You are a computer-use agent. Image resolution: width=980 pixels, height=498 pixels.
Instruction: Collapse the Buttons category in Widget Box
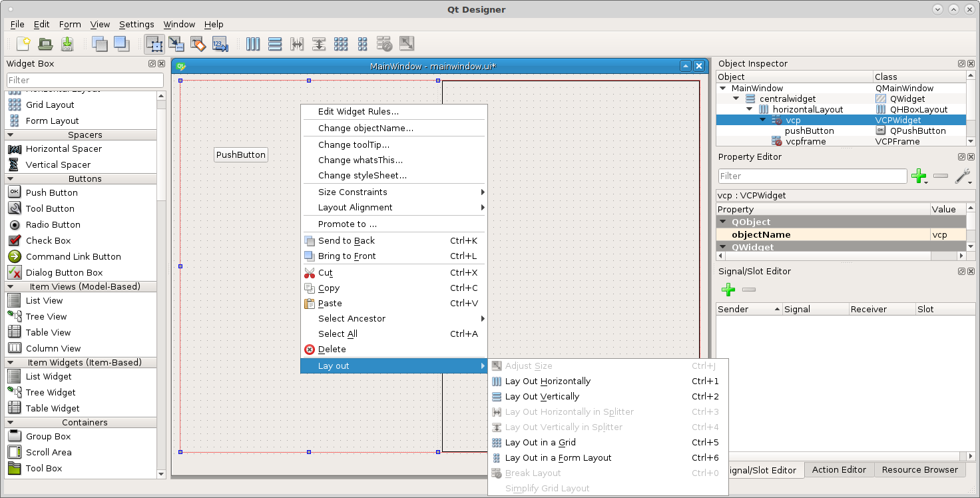(11, 178)
